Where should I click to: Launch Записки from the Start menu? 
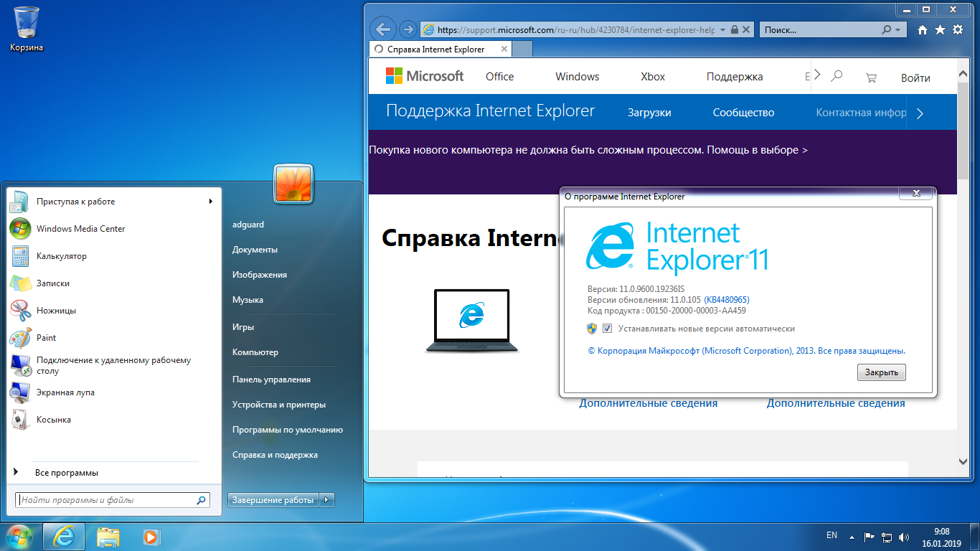point(115,283)
